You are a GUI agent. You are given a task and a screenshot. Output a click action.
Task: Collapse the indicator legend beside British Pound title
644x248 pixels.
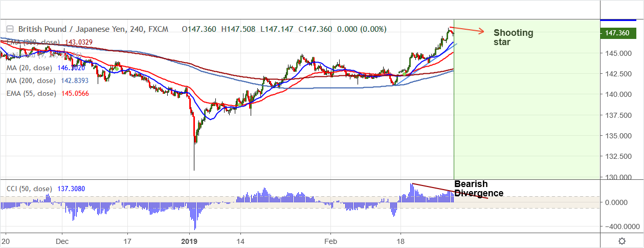click(10, 29)
